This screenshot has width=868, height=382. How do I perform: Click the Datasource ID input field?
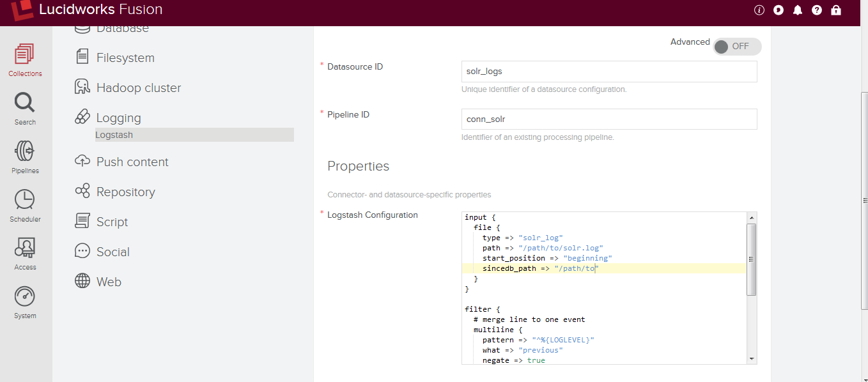pos(609,72)
